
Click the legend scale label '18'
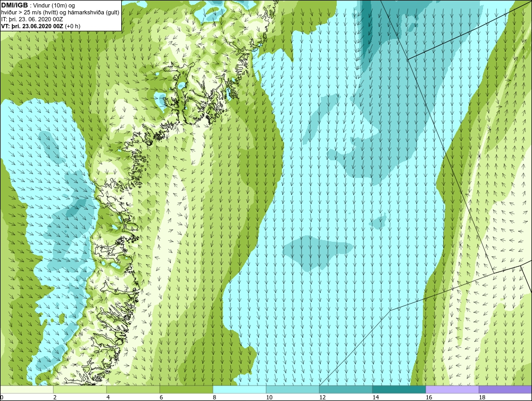(x=482, y=397)
